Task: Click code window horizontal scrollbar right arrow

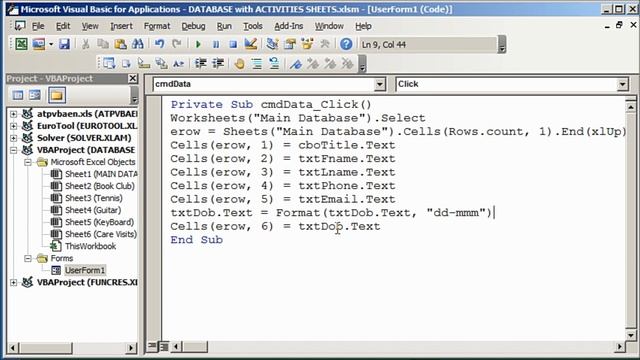Action: click(620, 347)
